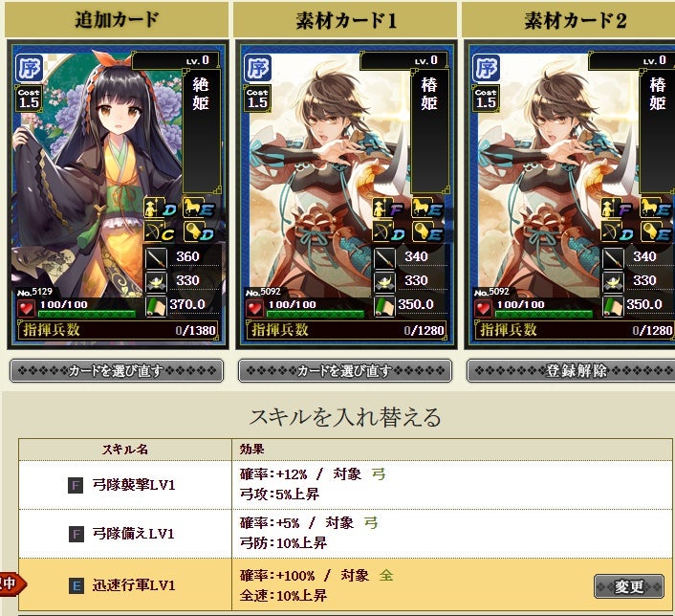The image size is (675, 616).
Task: Click カードを選び直す under 素材カード1
Action: [345, 370]
